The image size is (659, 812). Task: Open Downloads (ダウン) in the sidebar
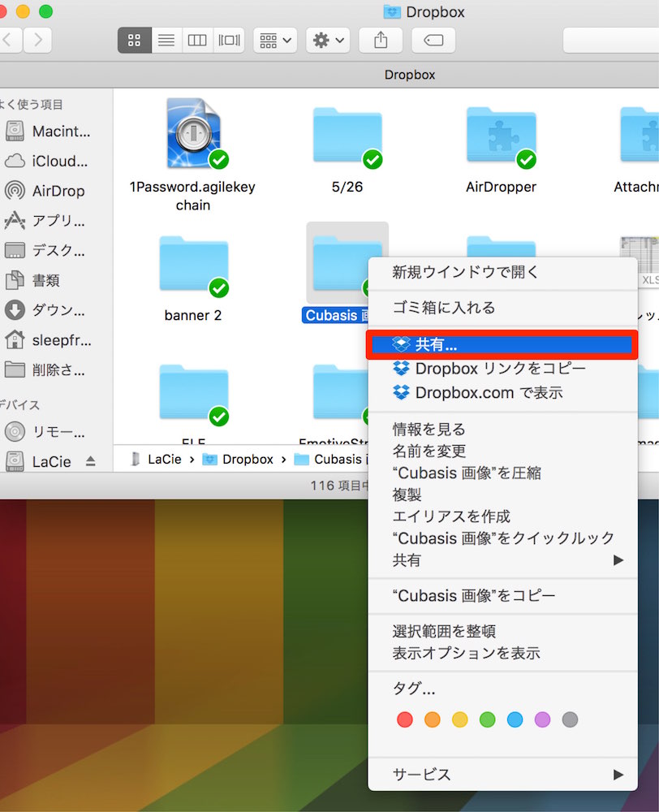(x=45, y=310)
